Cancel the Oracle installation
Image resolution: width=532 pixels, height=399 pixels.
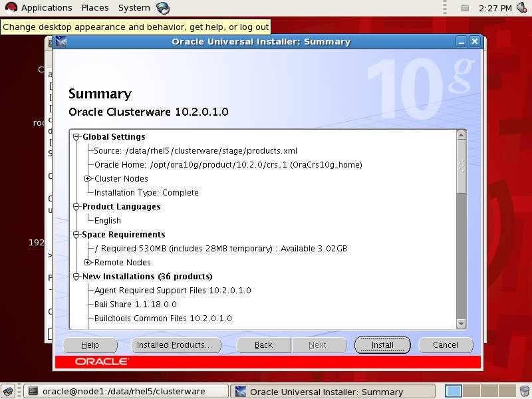pyautogui.click(x=446, y=345)
